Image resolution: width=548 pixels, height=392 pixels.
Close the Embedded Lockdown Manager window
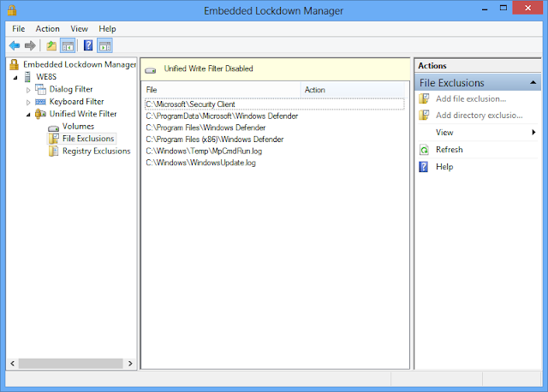click(527, 8)
